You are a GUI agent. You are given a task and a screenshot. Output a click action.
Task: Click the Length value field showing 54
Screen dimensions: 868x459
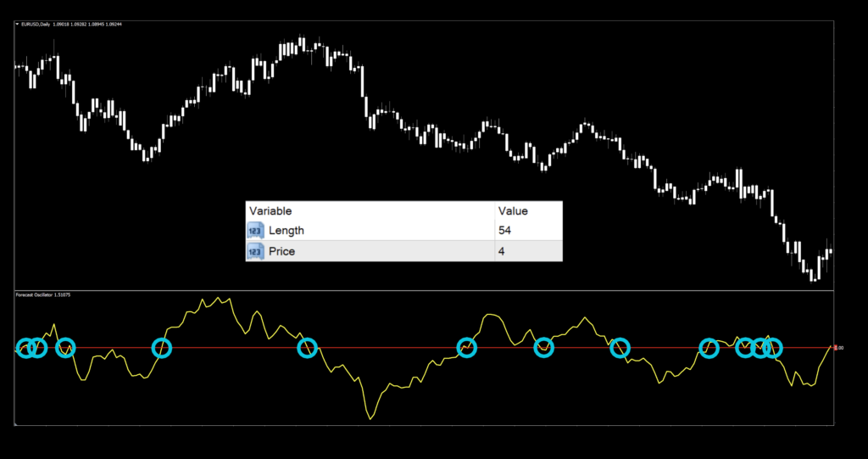pyautogui.click(x=527, y=231)
